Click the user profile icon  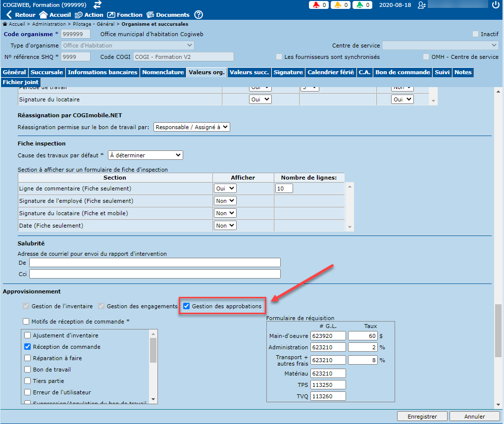(421, 5)
